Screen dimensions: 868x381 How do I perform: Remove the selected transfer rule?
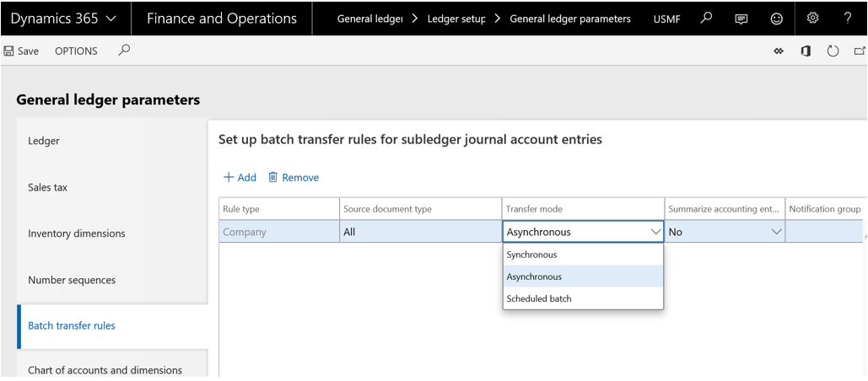[294, 177]
